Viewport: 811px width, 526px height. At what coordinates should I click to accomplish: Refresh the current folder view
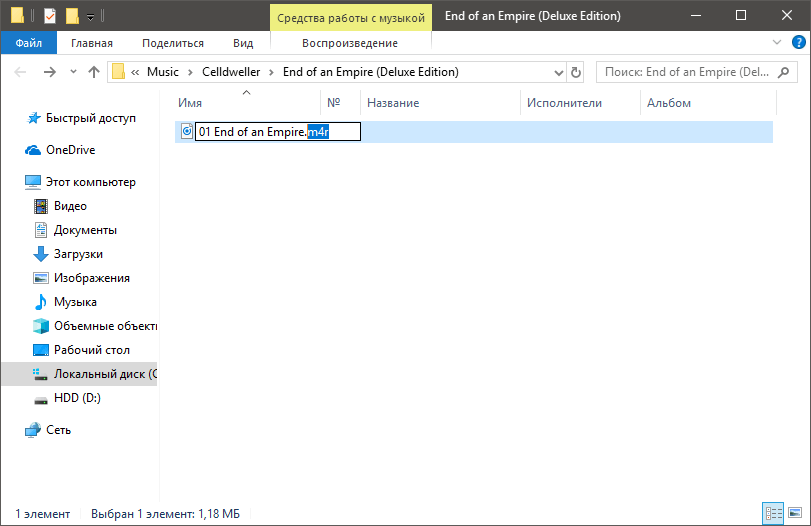(x=575, y=72)
